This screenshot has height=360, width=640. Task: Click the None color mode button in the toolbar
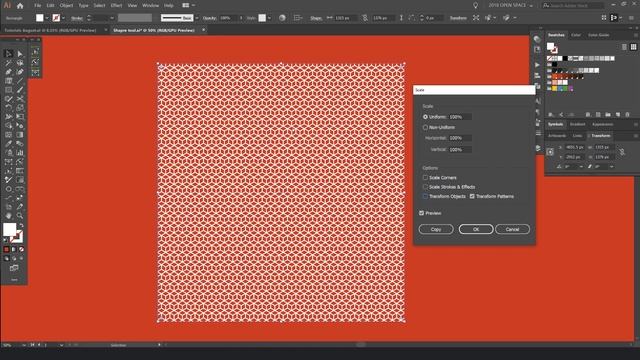click(x=21, y=249)
